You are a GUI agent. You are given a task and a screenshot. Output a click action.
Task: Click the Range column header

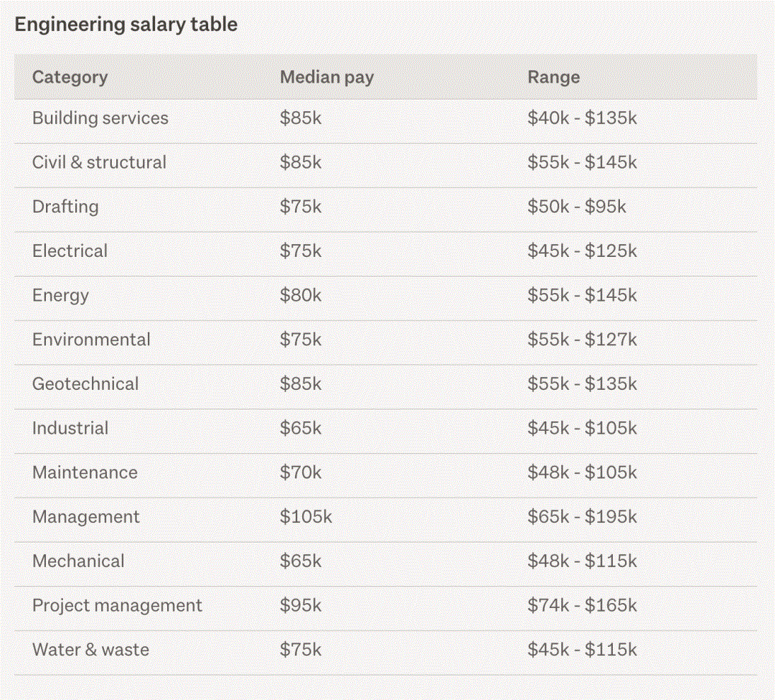point(553,78)
